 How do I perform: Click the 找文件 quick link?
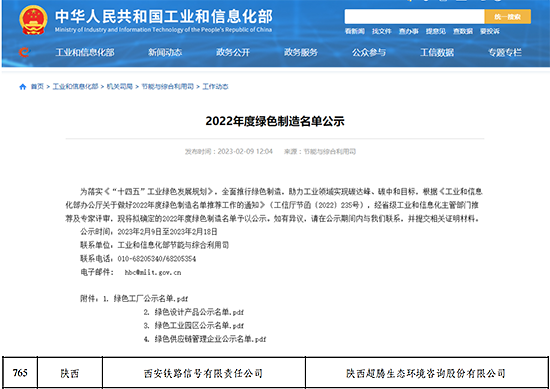pyautogui.click(x=382, y=31)
